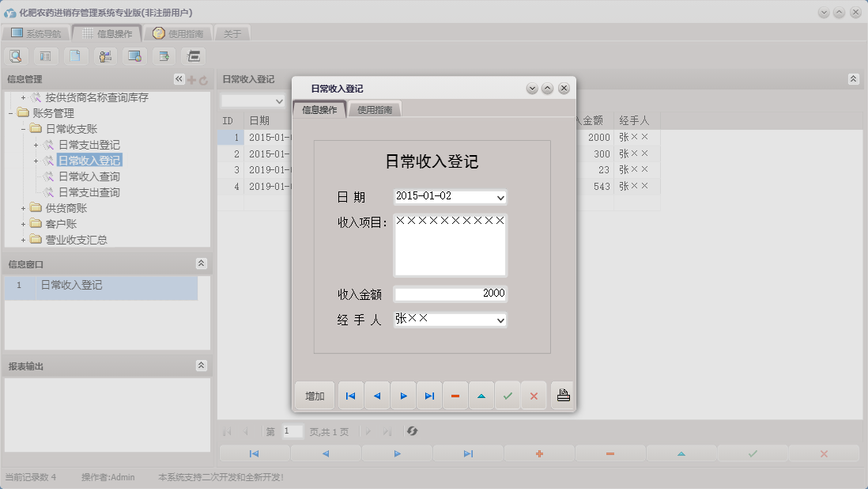Click the 增加 button to add a record
868x489 pixels.
point(314,395)
